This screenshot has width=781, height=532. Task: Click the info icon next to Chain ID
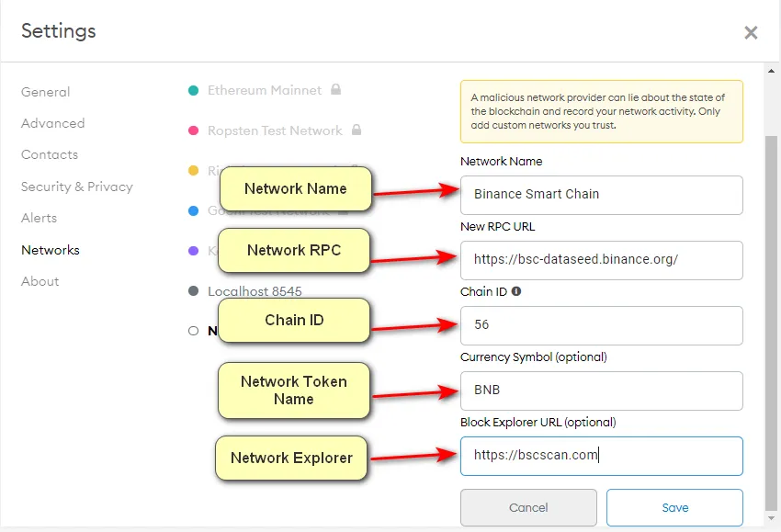[516, 291]
